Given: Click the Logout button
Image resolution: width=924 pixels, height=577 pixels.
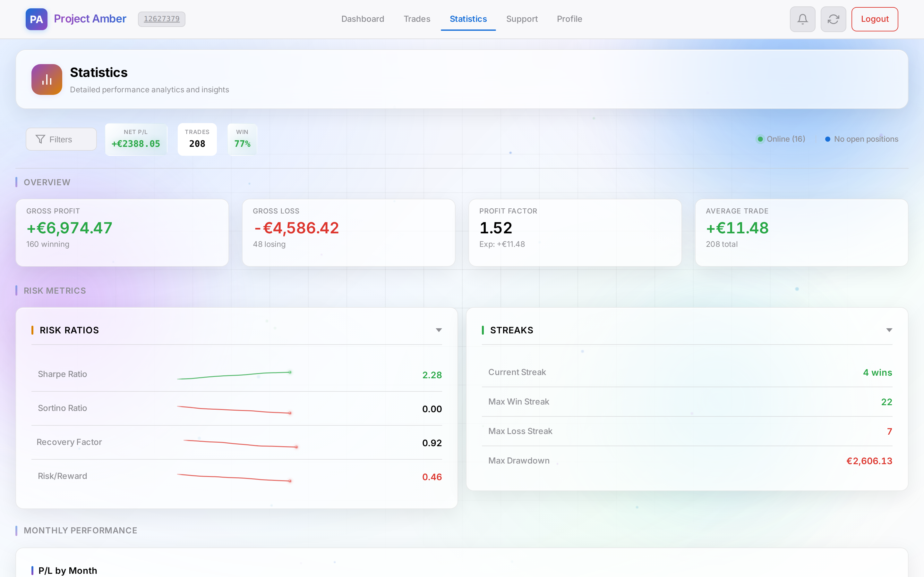Looking at the screenshot, I should point(874,19).
